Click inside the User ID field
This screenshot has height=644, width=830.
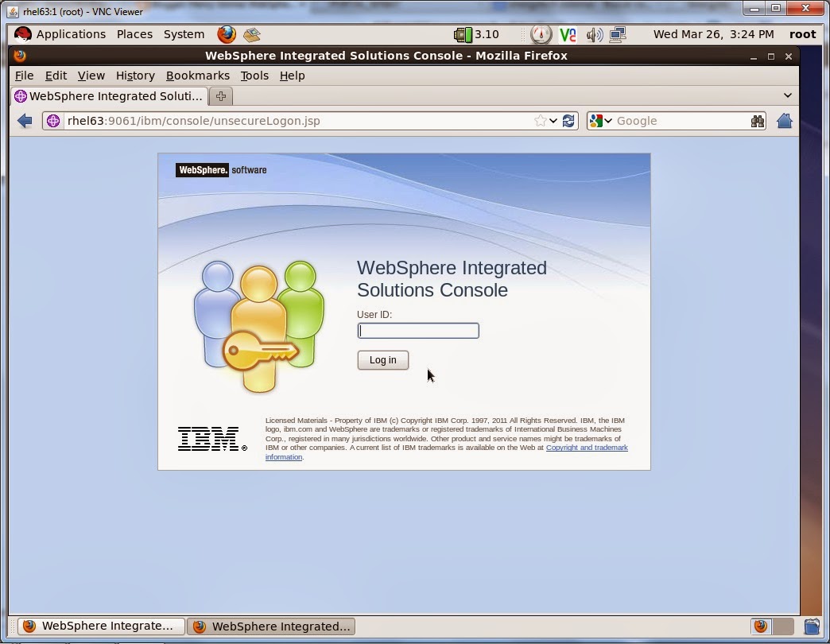click(x=417, y=331)
